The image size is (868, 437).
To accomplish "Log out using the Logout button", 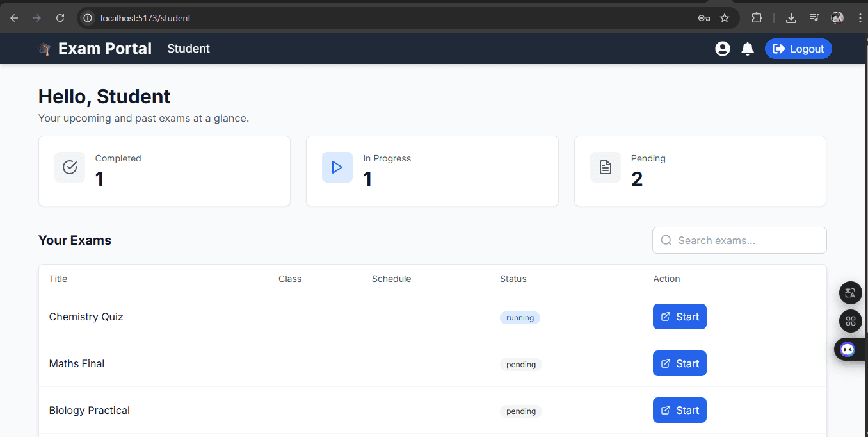I will (798, 49).
